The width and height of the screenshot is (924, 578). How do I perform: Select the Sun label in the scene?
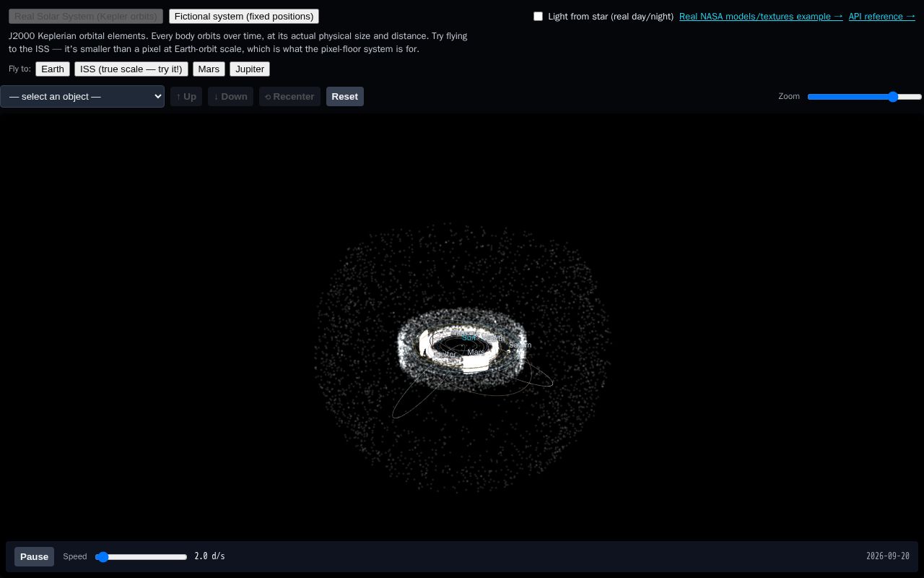(x=469, y=337)
